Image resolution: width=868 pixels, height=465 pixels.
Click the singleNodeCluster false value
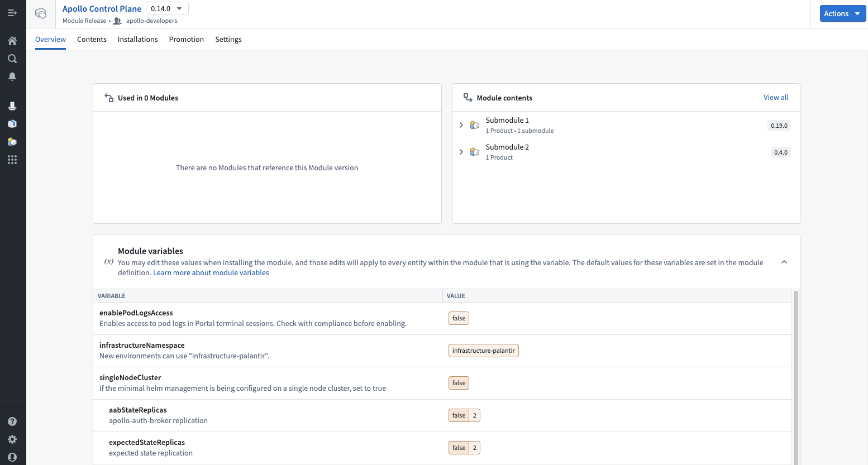click(x=459, y=383)
